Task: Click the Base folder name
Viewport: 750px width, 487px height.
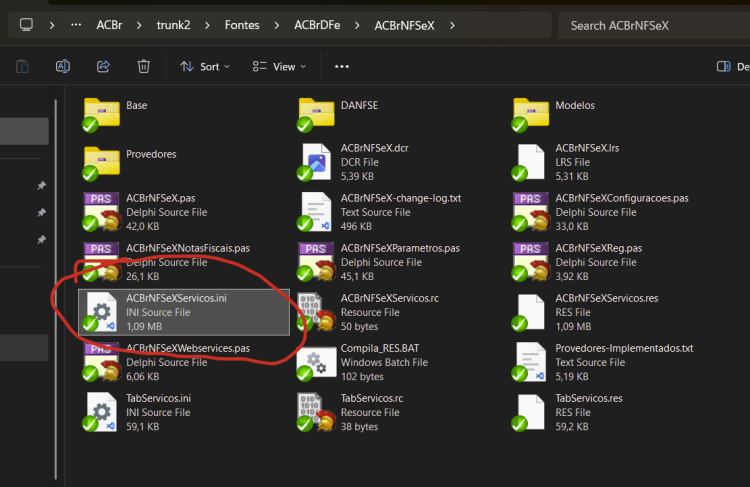Action: tap(136, 105)
